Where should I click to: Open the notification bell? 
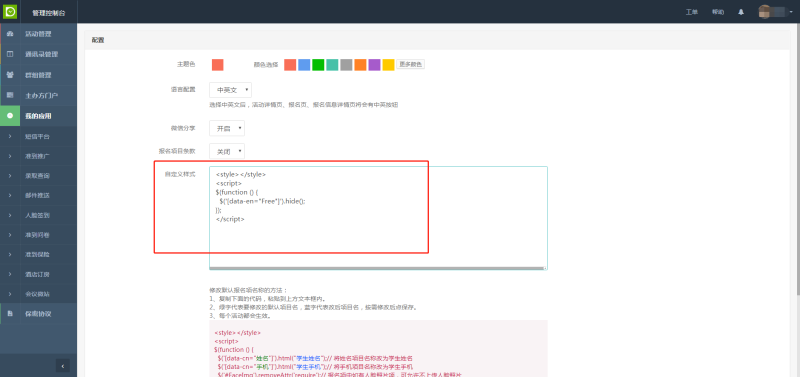(741, 12)
